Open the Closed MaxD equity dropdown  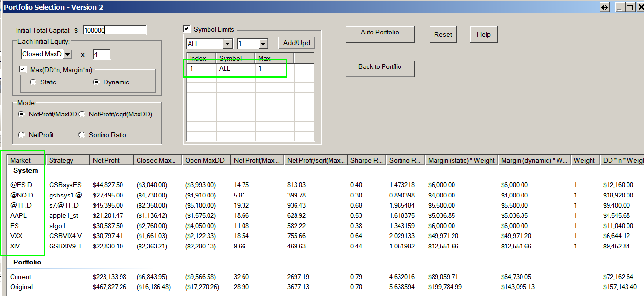(68, 54)
